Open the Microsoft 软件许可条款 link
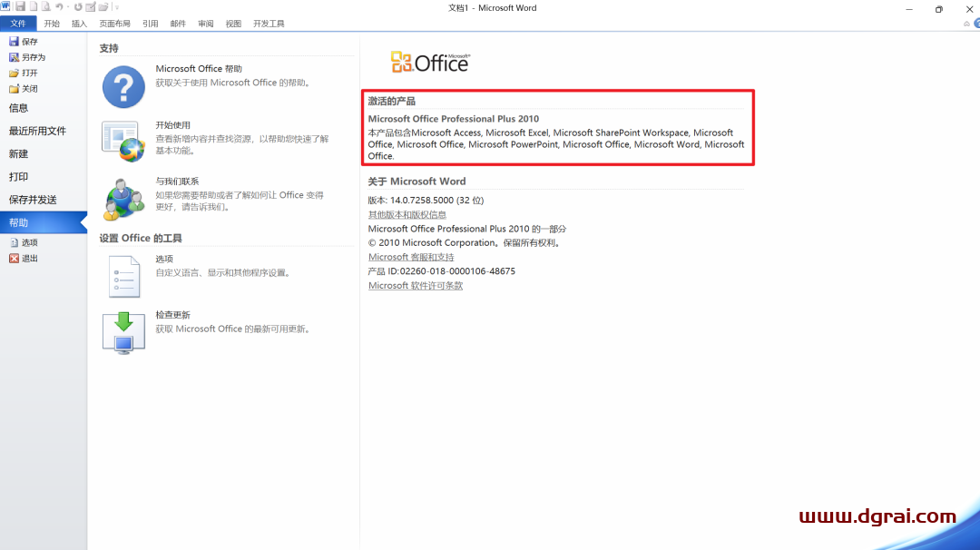980x550 pixels. (x=416, y=286)
